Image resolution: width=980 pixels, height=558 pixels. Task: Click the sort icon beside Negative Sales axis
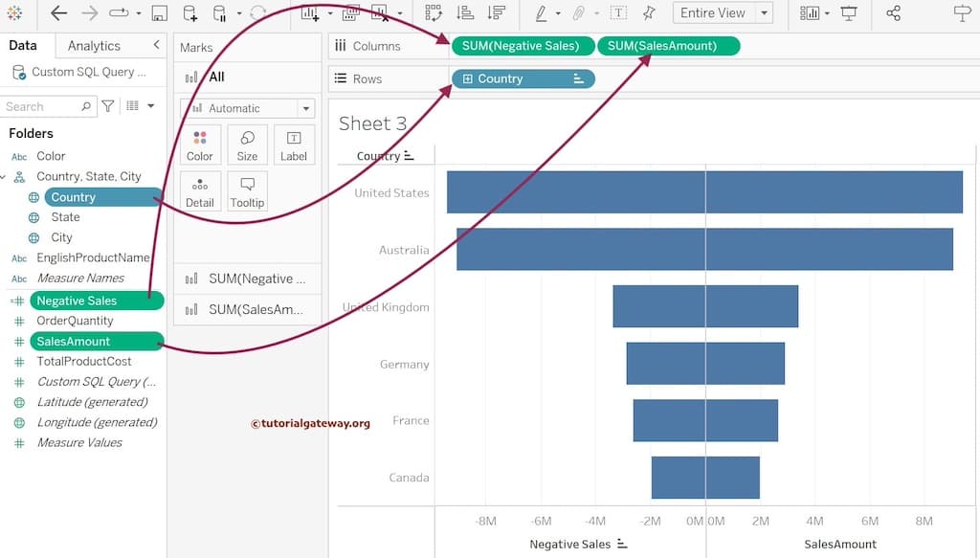pyautogui.click(x=621, y=544)
